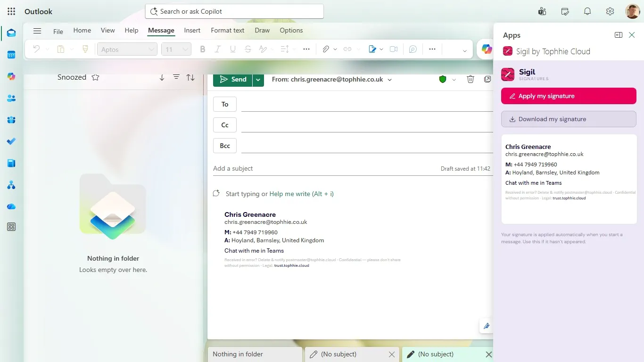Click the Cc recipients button
644x362 pixels.
[x=225, y=125]
